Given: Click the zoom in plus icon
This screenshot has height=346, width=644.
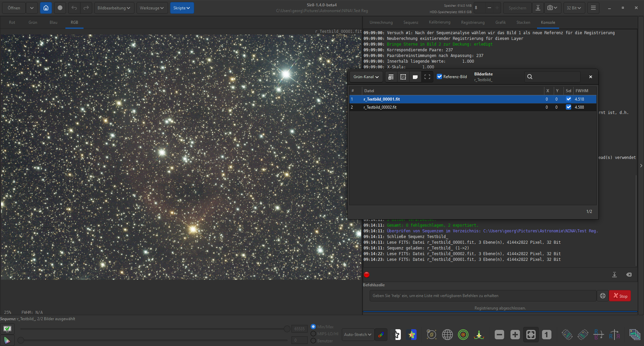Looking at the screenshot, I should (x=515, y=334).
